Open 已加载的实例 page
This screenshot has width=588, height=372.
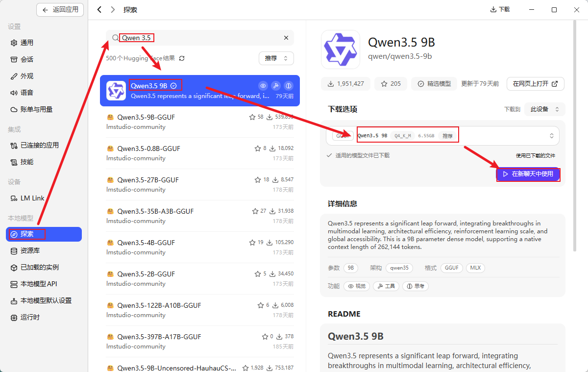pyautogui.click(x=44, y=268)
